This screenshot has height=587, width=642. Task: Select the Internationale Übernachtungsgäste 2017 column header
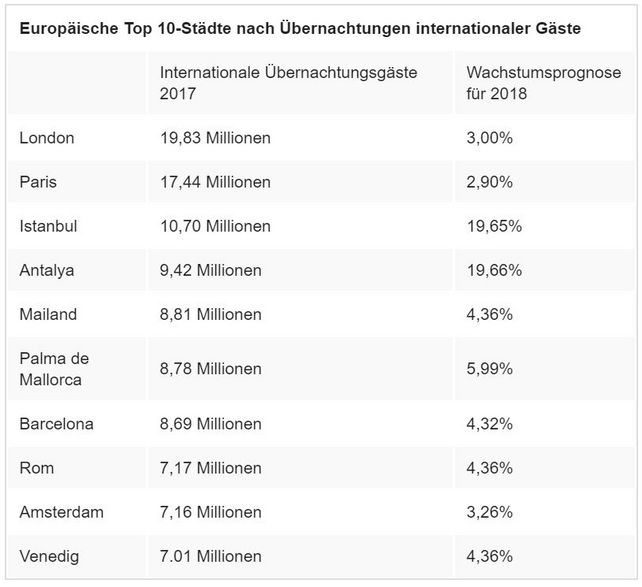click(288, 84)
